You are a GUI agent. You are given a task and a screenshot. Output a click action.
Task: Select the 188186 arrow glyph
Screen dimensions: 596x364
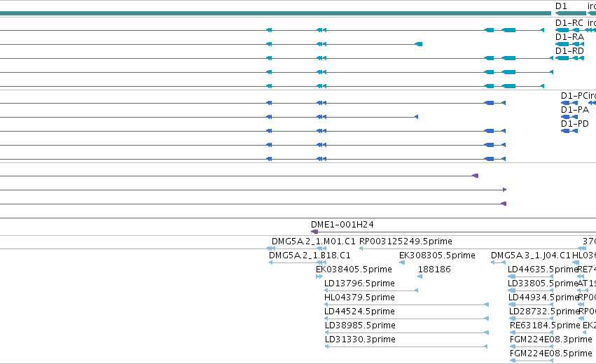click(420, 276)
